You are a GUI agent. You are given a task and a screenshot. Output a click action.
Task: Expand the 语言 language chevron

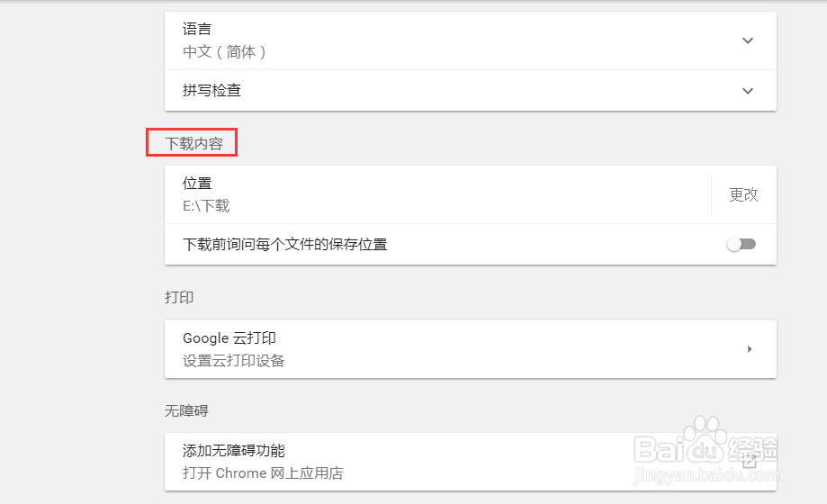point(747,40)
